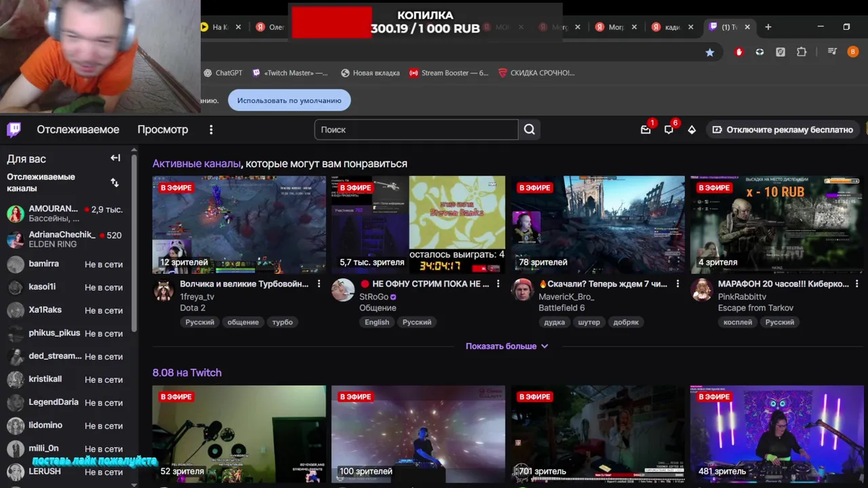Switch to the Просмотр tab
This screenshot has width=868, height=488.
pyautogui.click(x=163, y=129)
